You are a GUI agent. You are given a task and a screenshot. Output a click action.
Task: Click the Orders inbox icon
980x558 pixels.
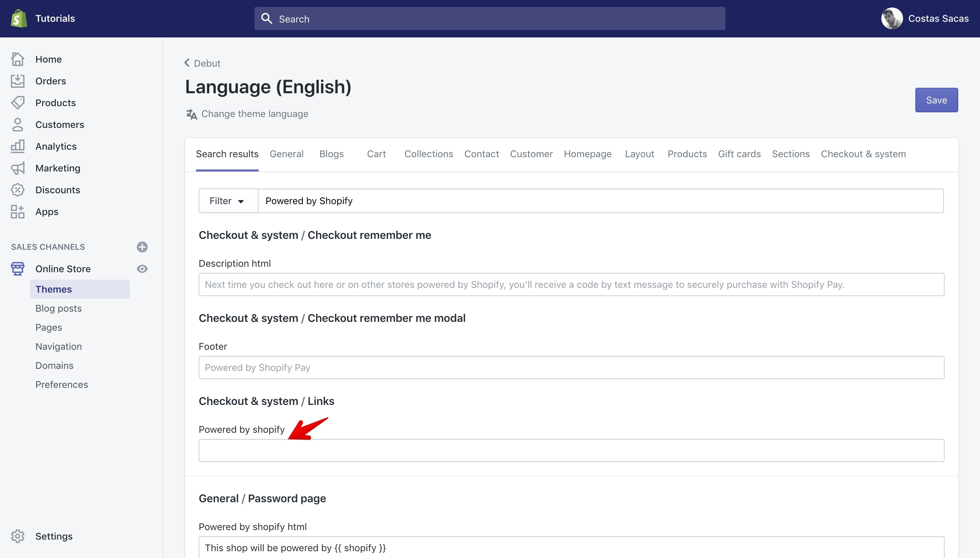point(18,81)
